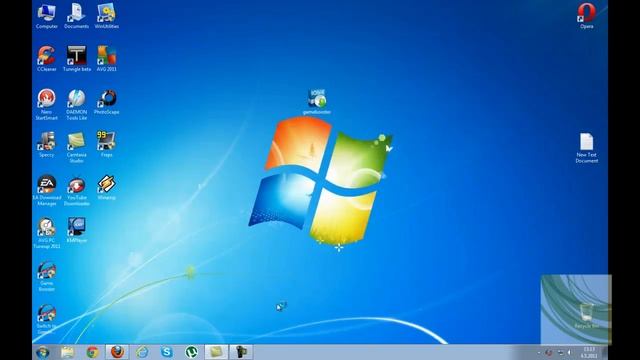Open the Windows Start menu orb
This screenshot has height=360, width=640.
tap(42, 352)
